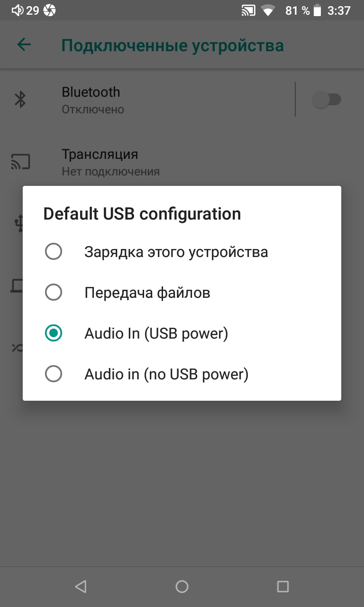The height and width of the screenshot is (607, 364).
Task: Tap the Android back navigation triangle
Action: click(x=81, y=587)
